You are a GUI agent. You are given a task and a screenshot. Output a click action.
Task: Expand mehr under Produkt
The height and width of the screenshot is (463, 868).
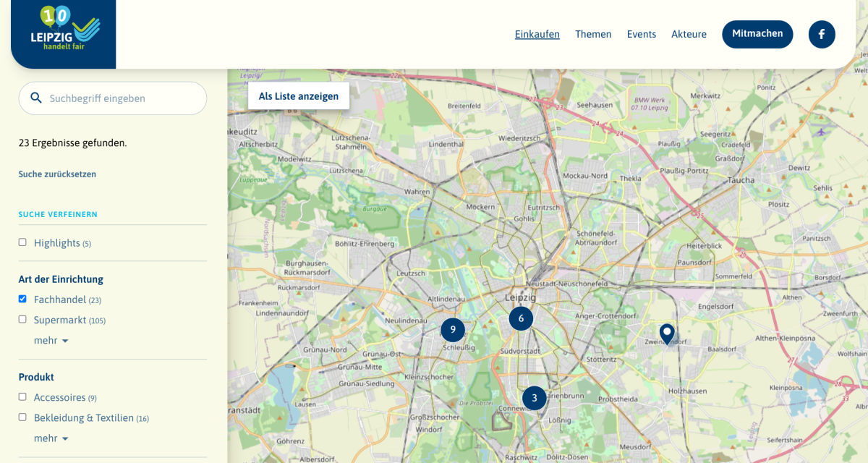51,438
